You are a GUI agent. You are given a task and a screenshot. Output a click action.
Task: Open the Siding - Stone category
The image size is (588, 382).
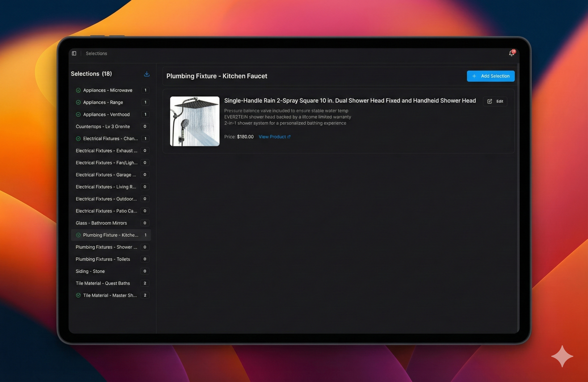(x=90, y=271)
